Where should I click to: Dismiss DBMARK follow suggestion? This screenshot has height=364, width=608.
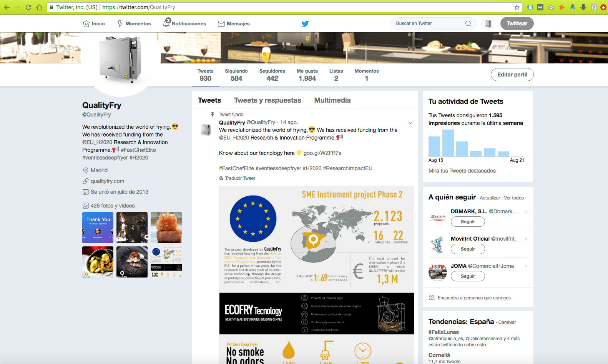[526, 212]
